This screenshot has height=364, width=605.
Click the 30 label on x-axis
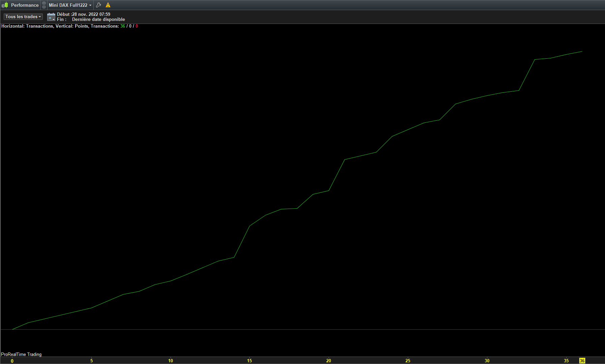click(x=487, y=361)
